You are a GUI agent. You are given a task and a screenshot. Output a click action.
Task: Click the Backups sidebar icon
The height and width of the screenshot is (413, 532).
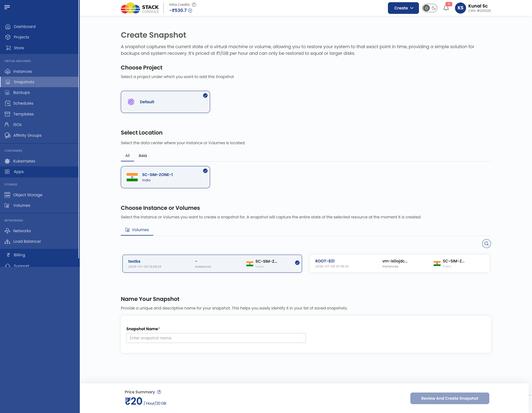click(x=7, y=92)
